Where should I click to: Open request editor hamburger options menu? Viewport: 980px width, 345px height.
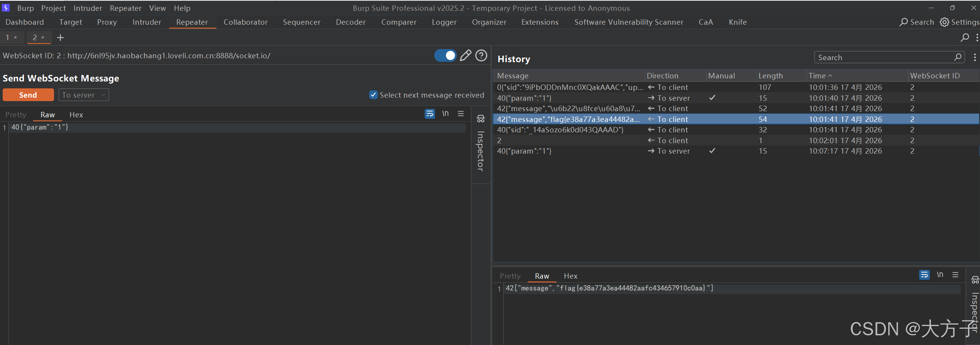point(461,113)
